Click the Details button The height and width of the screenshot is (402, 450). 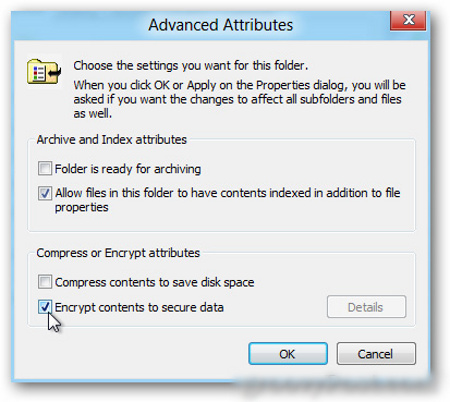pos(366,307)
